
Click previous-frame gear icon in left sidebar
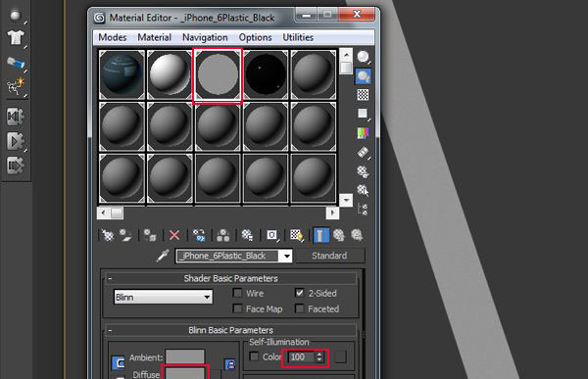coord(16,117)
